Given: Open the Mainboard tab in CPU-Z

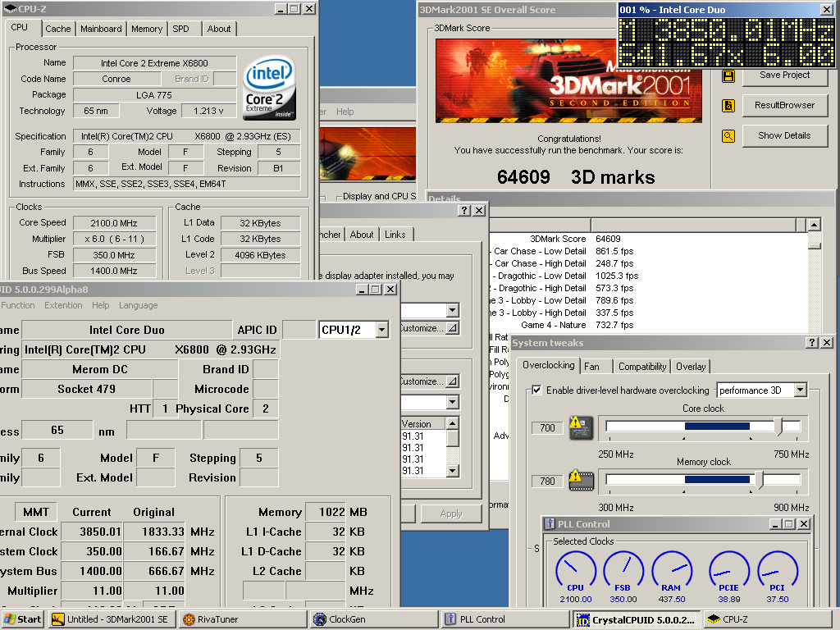Looking at the screenshot, I should pyautogui.click(x=101, y=29).
